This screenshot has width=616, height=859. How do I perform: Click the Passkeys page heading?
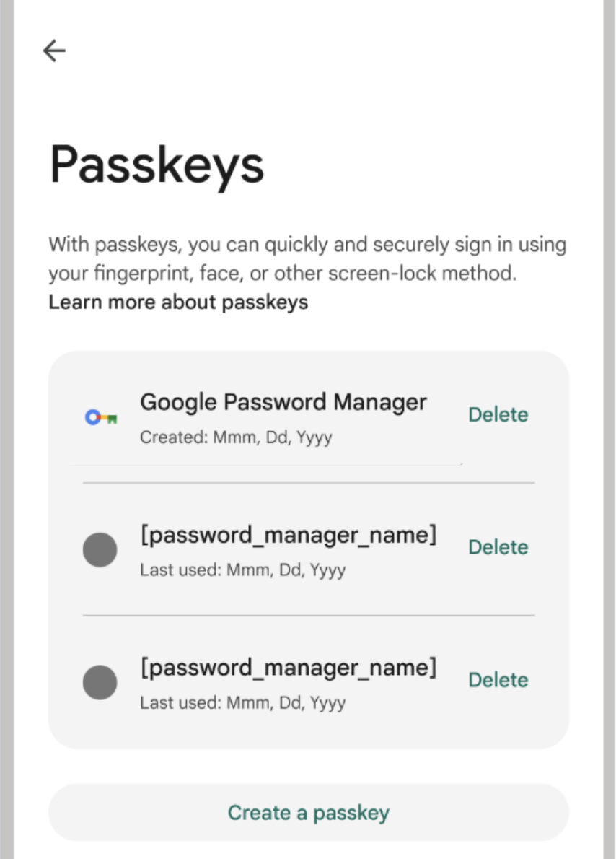click(x=156, y=164)
